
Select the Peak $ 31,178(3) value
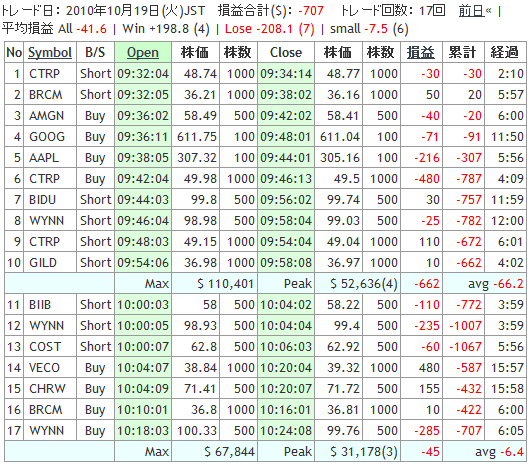pos(364,452)
